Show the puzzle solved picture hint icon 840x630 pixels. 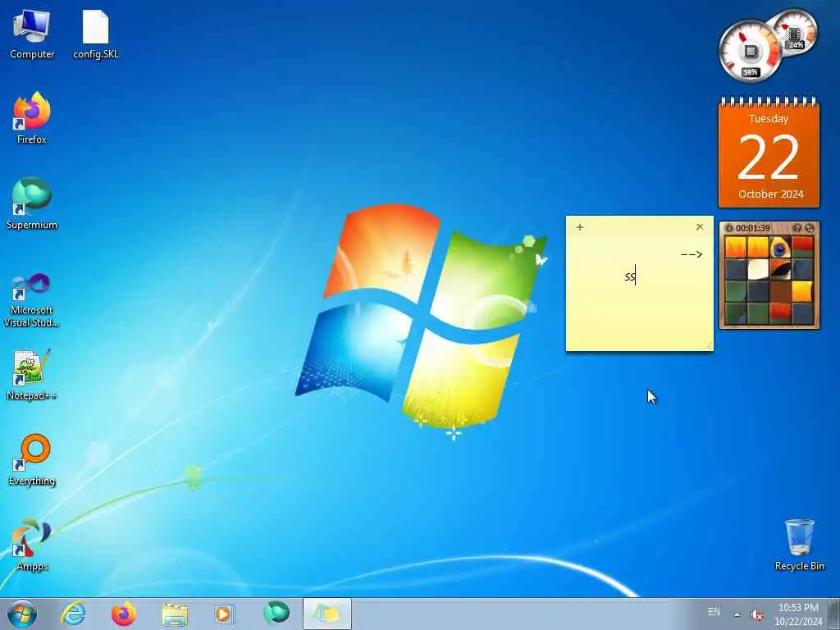pos(797,228)
